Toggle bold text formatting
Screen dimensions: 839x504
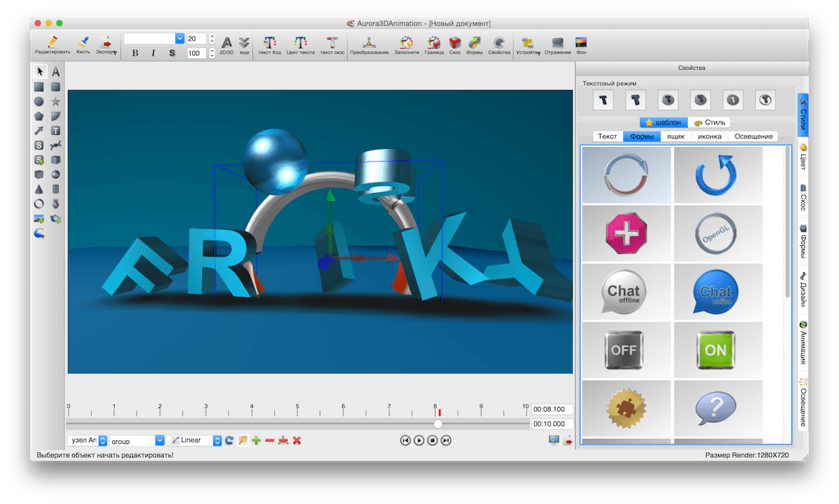point(135,53)
